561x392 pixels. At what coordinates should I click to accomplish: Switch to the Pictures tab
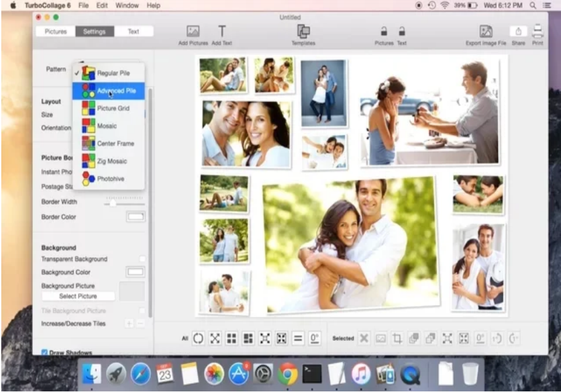(x=56, y=32)
